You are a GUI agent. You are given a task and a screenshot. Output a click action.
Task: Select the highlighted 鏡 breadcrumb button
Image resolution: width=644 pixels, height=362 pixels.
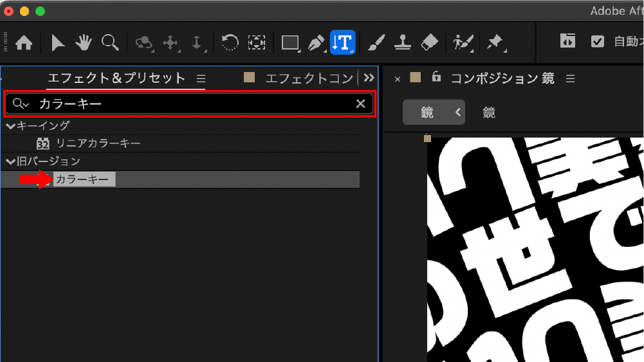[434, 112]
